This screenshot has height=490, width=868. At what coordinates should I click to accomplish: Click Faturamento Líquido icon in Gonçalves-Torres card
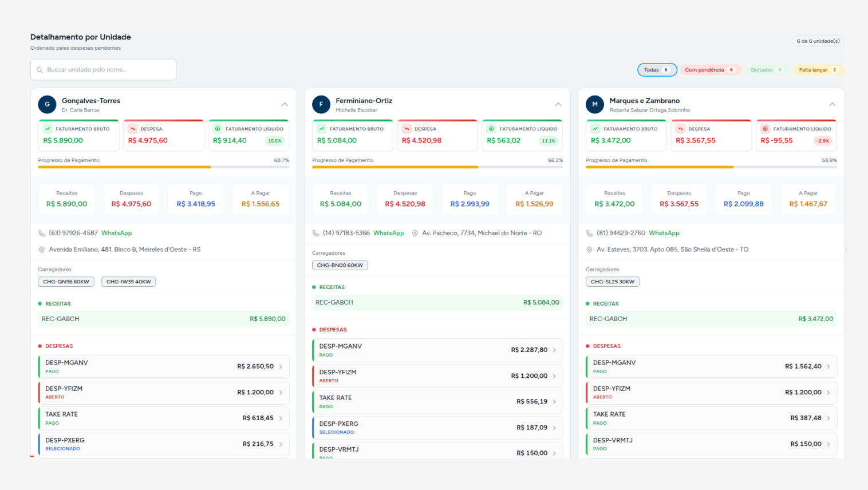(218, 129)
